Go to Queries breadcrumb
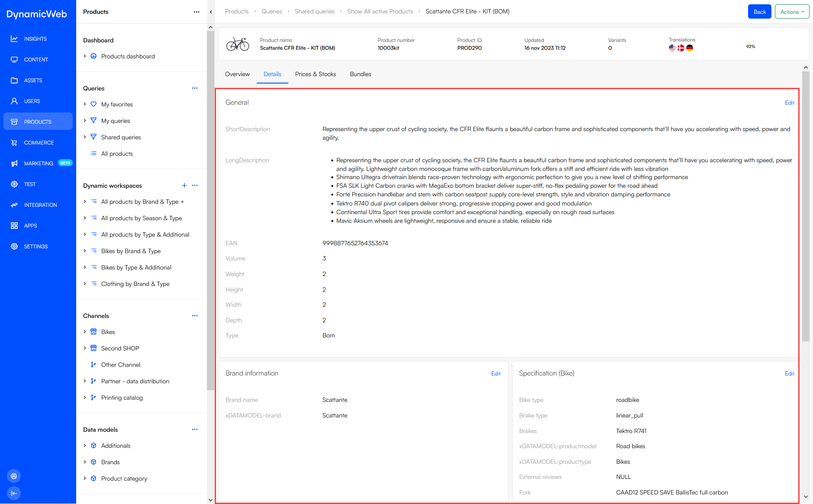 click(x=271, y=12)
